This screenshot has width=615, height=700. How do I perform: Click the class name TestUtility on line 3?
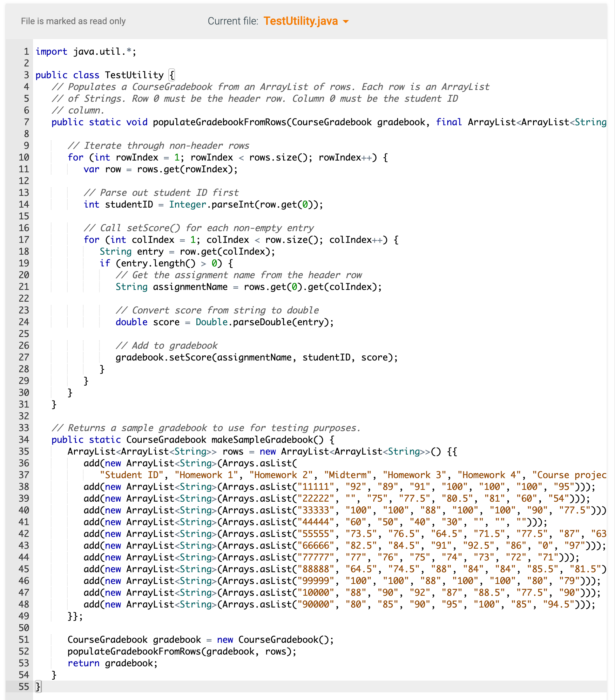tap(134, 75)
